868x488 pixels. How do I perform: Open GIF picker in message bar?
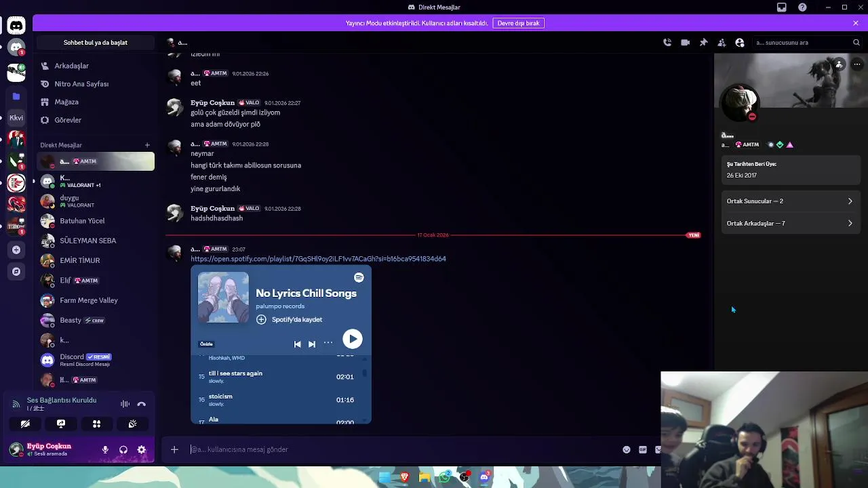[643, 449]
